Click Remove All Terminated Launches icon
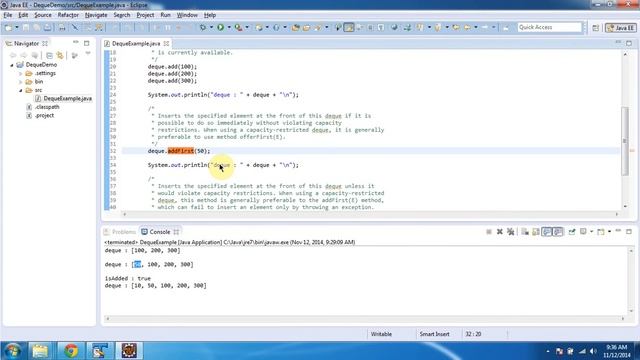Image resolution: width=640 pixels, height=360 pixels. (x=510, y=232)
